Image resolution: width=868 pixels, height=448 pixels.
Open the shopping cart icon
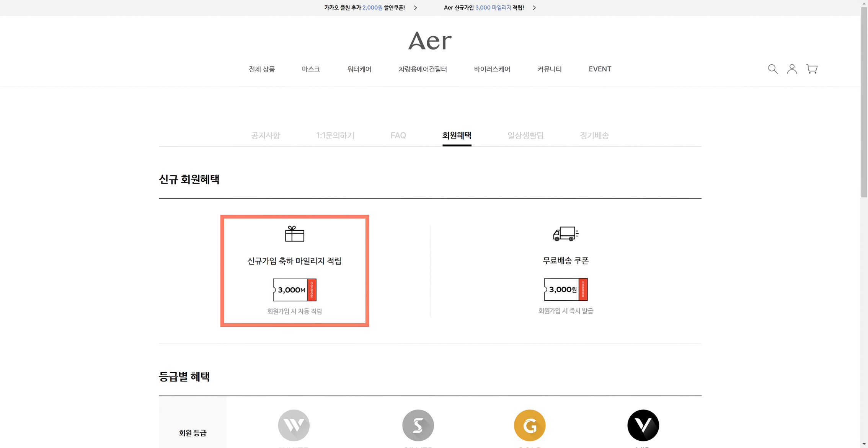point(812,69)
